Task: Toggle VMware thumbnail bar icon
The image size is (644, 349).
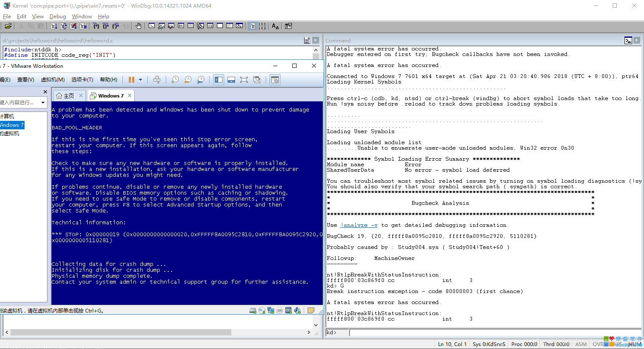Action: (231, 80)
